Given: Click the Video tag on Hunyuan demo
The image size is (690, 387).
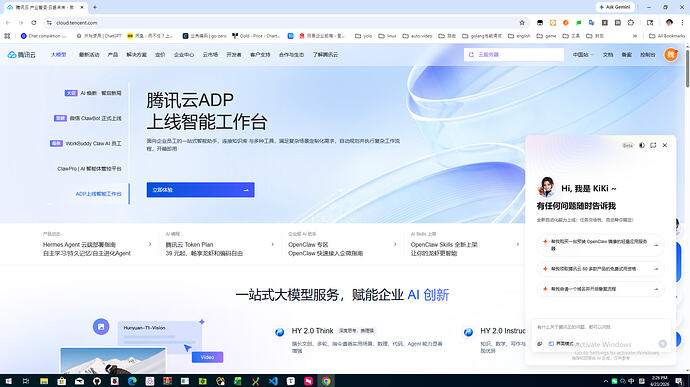Looking at the screenshot, I should click(x=207, y=357).
